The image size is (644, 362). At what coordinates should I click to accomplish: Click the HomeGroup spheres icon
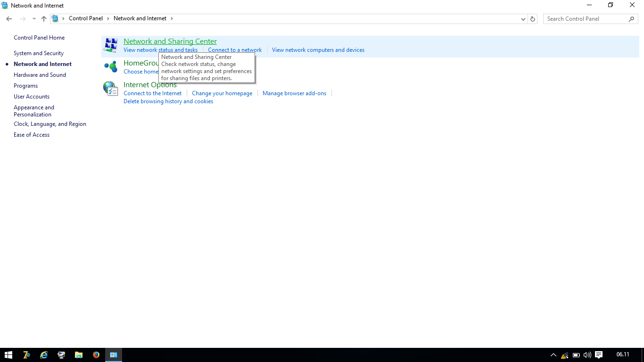tap(111, 66)
